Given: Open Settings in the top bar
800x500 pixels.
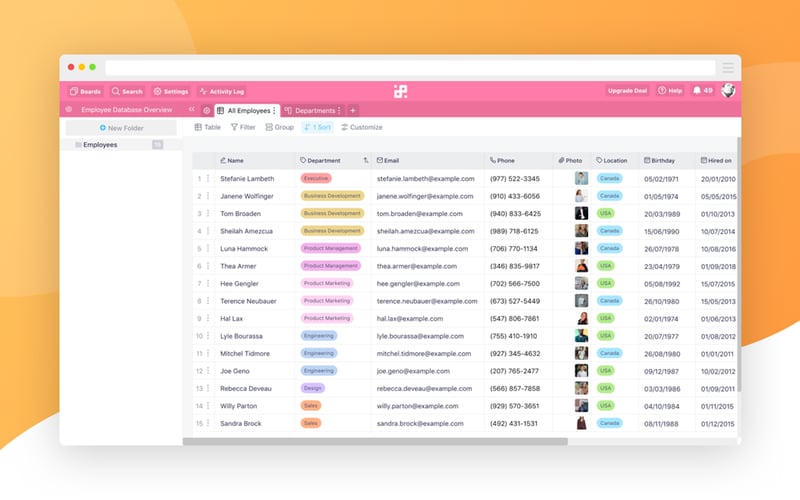Looking at the screenshot, I should pyautogui.click(x=171, y=91).
